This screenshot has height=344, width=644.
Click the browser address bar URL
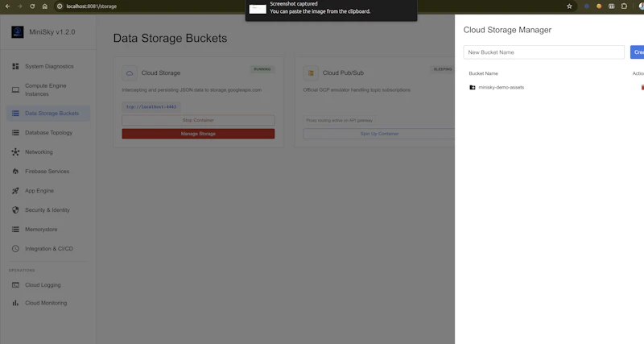92,6
